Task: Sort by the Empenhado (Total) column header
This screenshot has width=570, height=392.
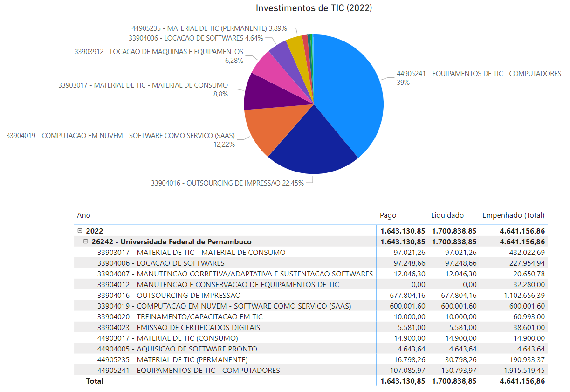Action: [x=513, y=215]
